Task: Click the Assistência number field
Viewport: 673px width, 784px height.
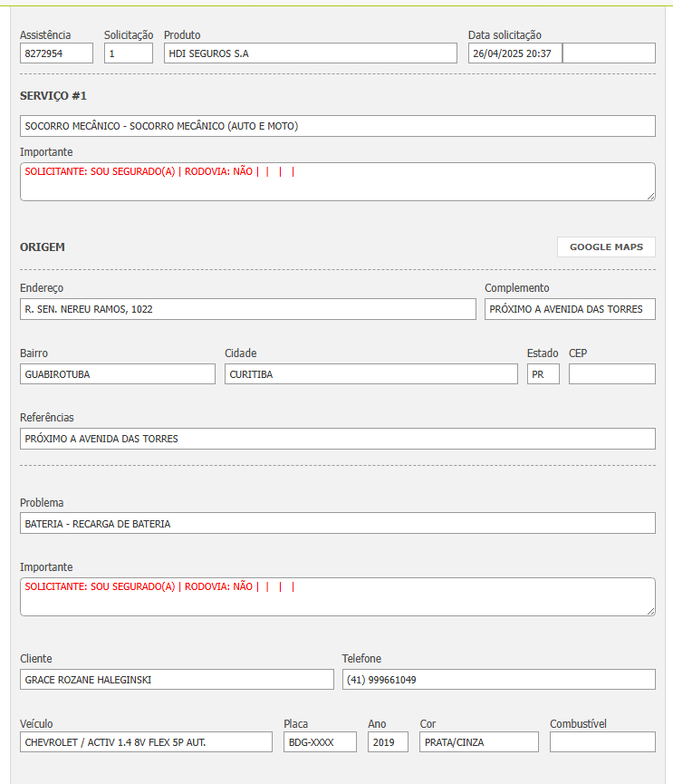Action: [x=56, y=53]
